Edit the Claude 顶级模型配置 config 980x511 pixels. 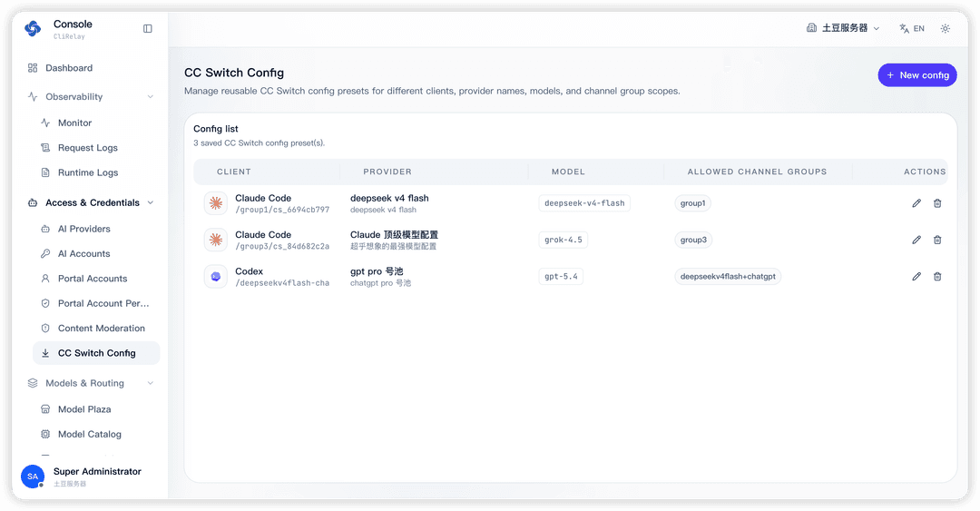coord(916,240)
